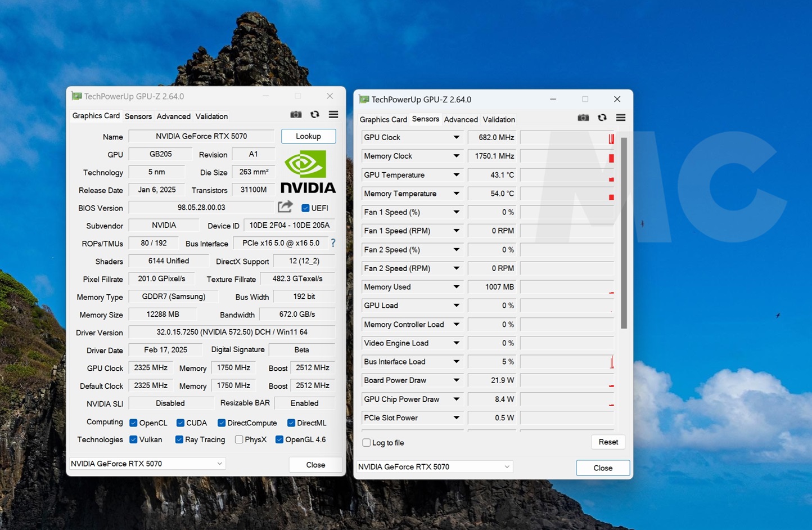This screenshot has width=812, height=530.
Task: Open the Memory Temperature sensor dropdown arrow
Action: (x=457, y=194)
